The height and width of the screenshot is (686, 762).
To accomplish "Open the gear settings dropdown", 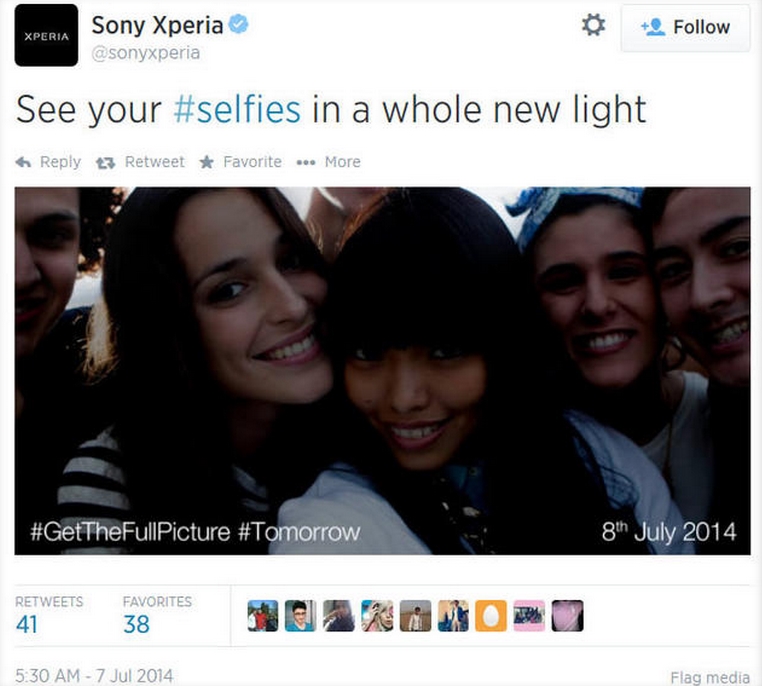I will pos(593,25).
